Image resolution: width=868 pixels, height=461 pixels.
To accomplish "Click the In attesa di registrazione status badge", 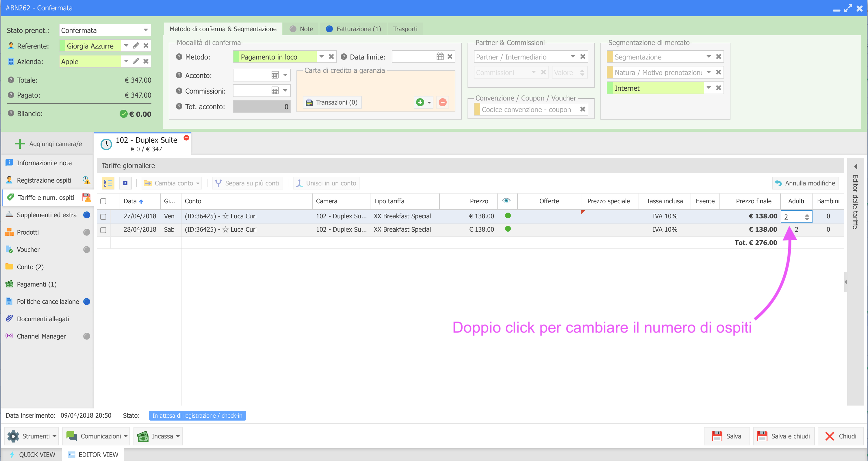I will point(197,416).
